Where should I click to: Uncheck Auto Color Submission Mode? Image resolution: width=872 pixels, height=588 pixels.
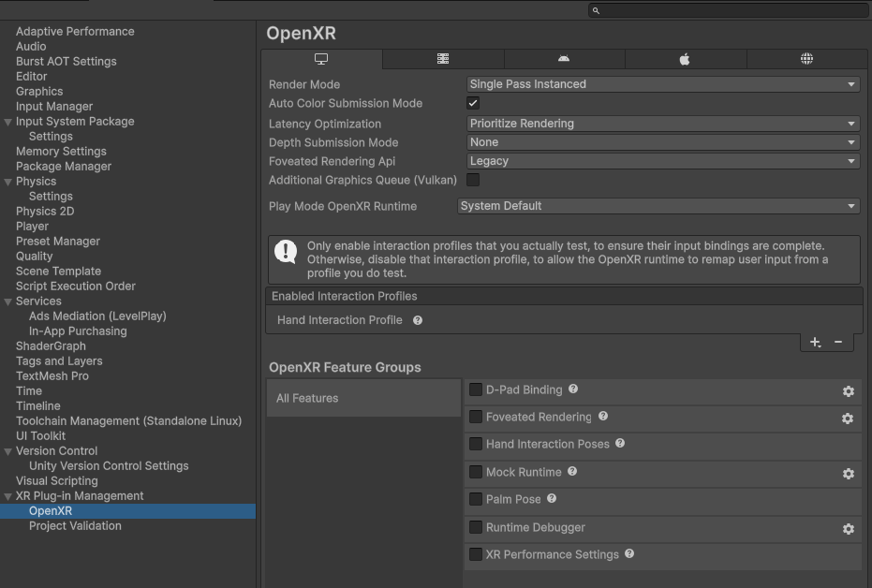pos(473,103)
